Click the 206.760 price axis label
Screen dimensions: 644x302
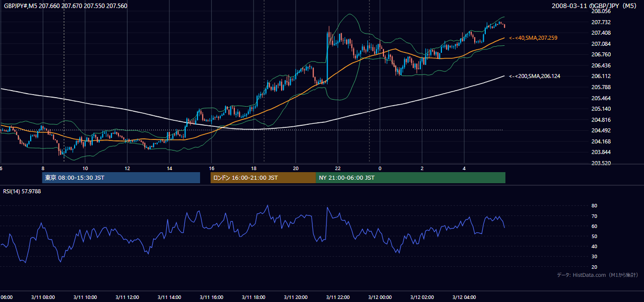[601, 54]
